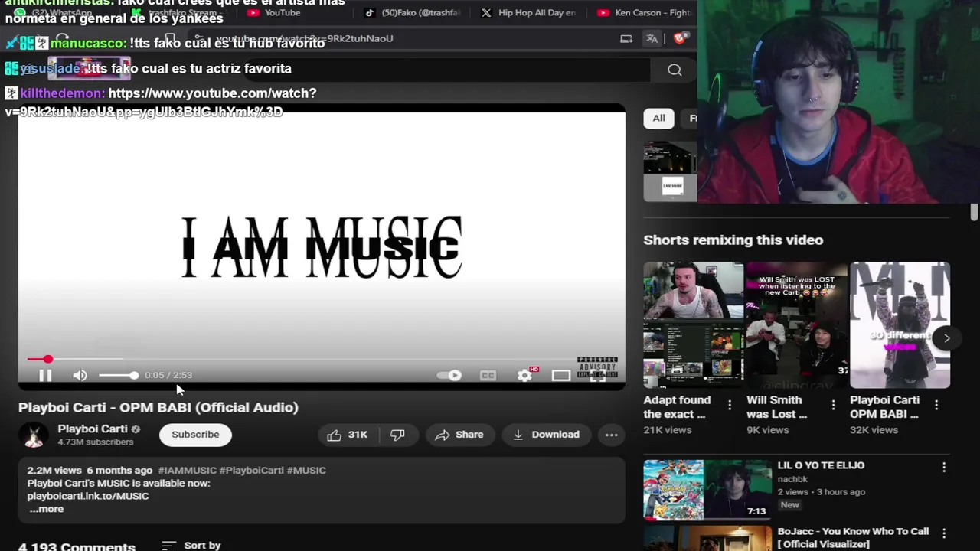This screenshot has height=551, width=980.
Task: Enter fullscreen mode in the player
Action: click(598, 375)
